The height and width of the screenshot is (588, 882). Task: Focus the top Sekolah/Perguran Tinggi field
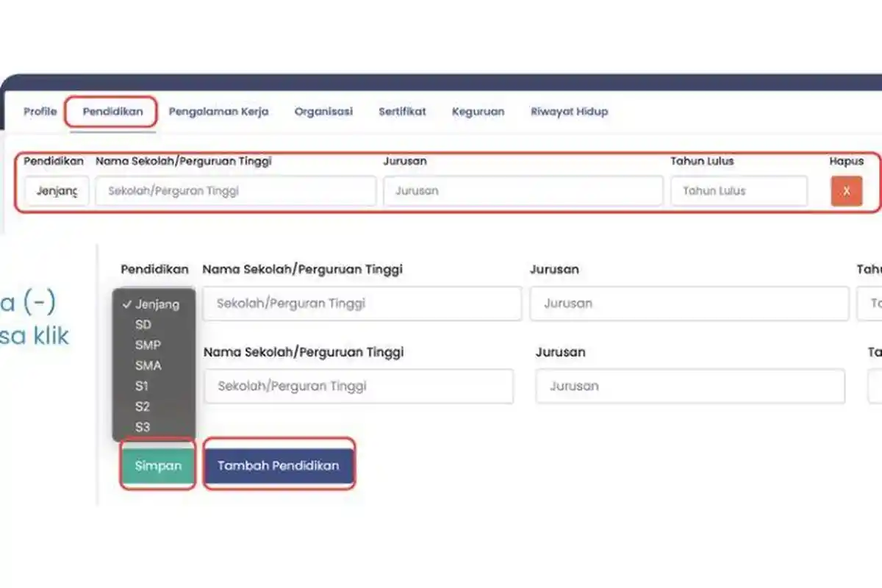pyautogui.click(x=235, y=191)
